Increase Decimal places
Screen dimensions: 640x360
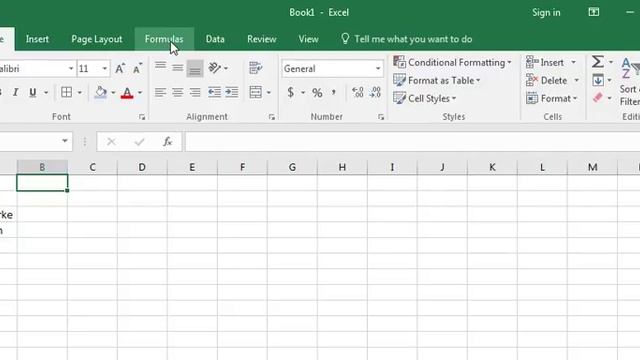358,93
